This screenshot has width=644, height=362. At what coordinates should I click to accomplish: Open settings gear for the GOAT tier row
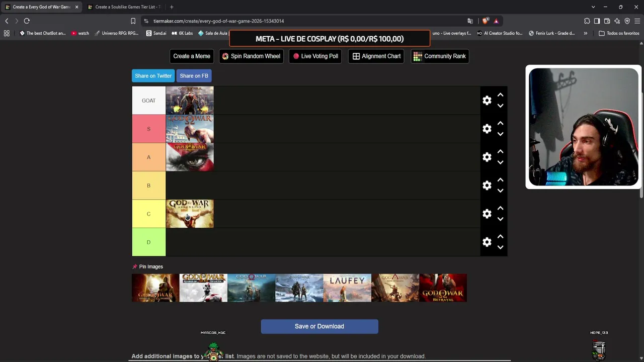click(x=487, y=101)
